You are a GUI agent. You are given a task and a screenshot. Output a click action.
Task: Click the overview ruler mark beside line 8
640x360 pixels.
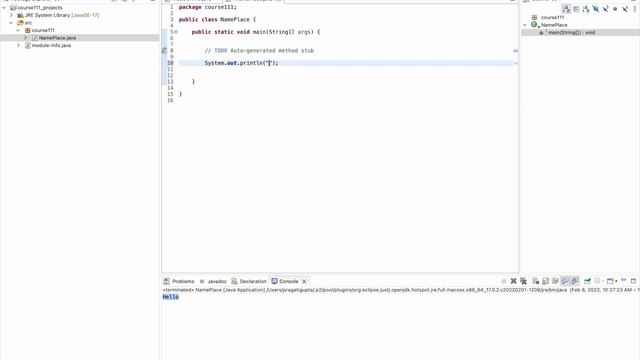[x=516, y=51]
